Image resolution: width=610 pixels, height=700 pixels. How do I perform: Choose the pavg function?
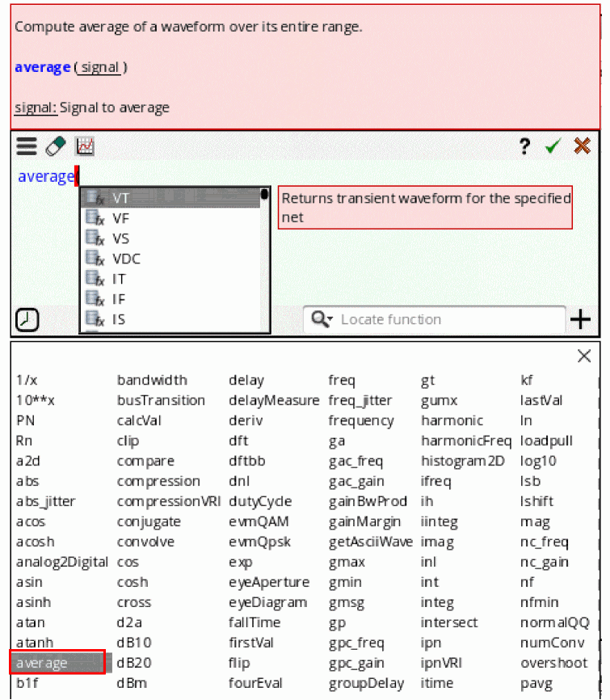[536, 683]
